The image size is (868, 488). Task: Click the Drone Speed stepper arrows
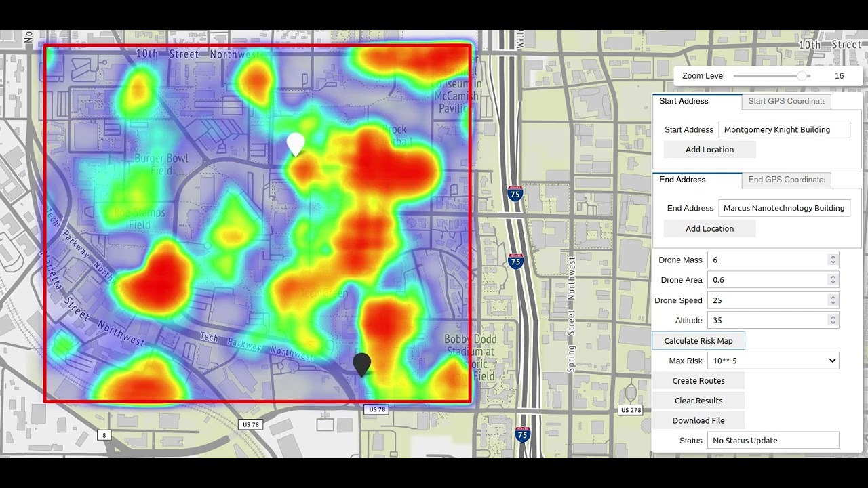[x=833, y=300]
